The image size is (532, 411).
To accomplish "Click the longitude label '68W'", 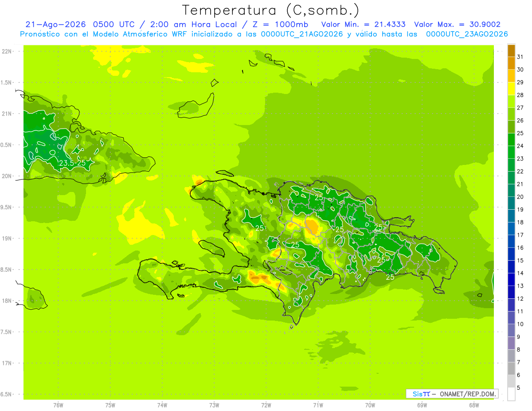I will tap(473, 405).
